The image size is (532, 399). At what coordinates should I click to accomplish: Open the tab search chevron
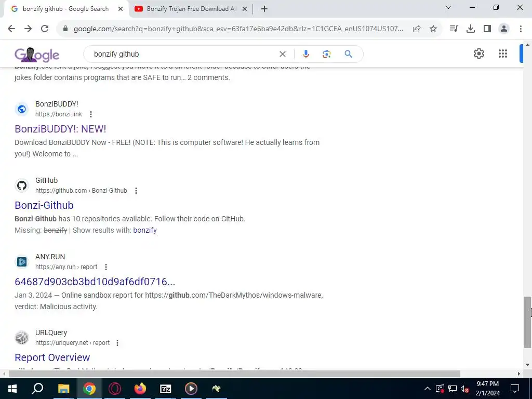click(448, 7)
